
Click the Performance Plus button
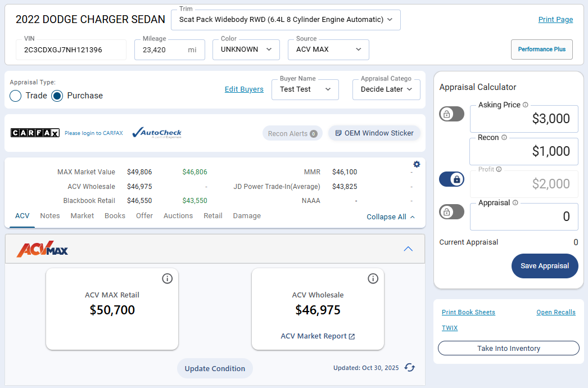click(541, 49)
